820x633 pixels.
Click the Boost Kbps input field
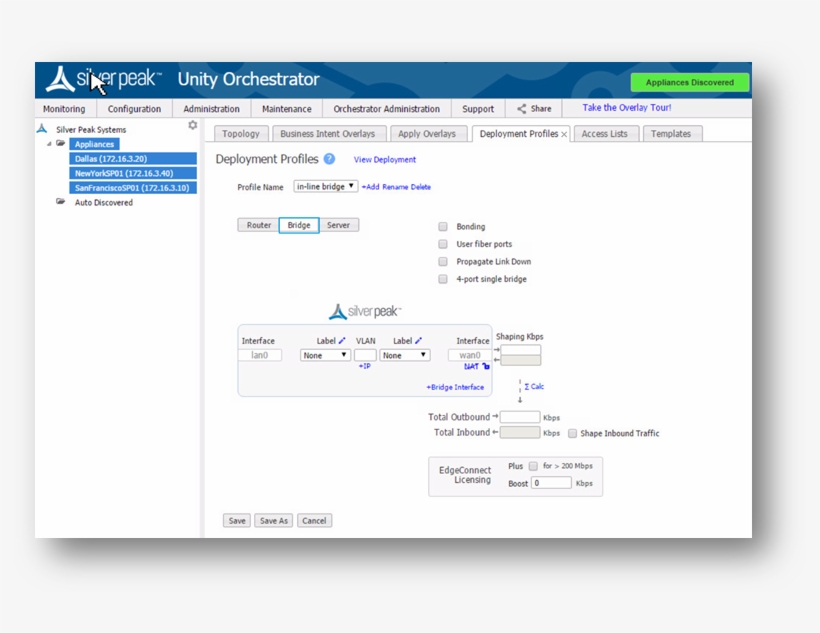551,483
